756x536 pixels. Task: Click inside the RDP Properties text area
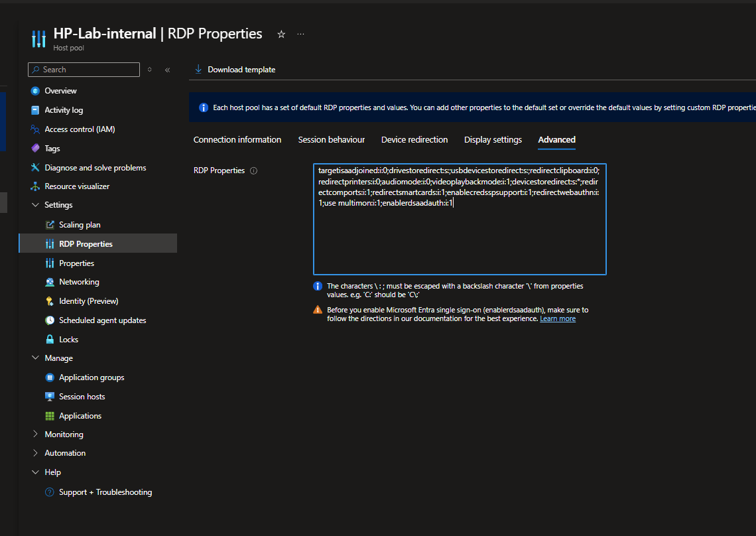coord(460,219)
